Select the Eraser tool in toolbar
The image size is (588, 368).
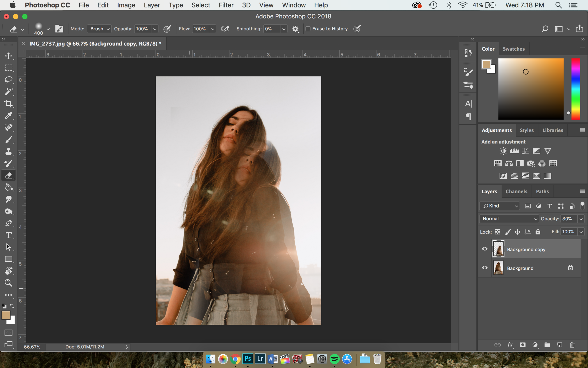click(8, 175)
